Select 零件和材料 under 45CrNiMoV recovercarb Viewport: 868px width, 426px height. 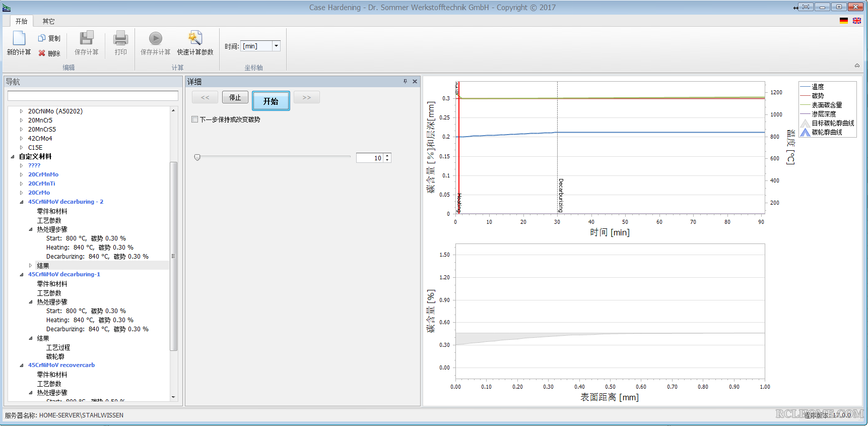point(52,375)
